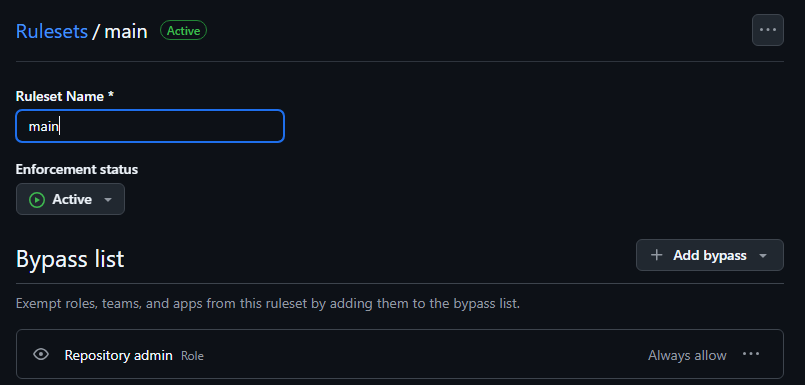Image resolution: width=805 pixels, height=385 pixels.
Task: Click the 'Always allow' bypass mode text
Action: tap(687, 355)
